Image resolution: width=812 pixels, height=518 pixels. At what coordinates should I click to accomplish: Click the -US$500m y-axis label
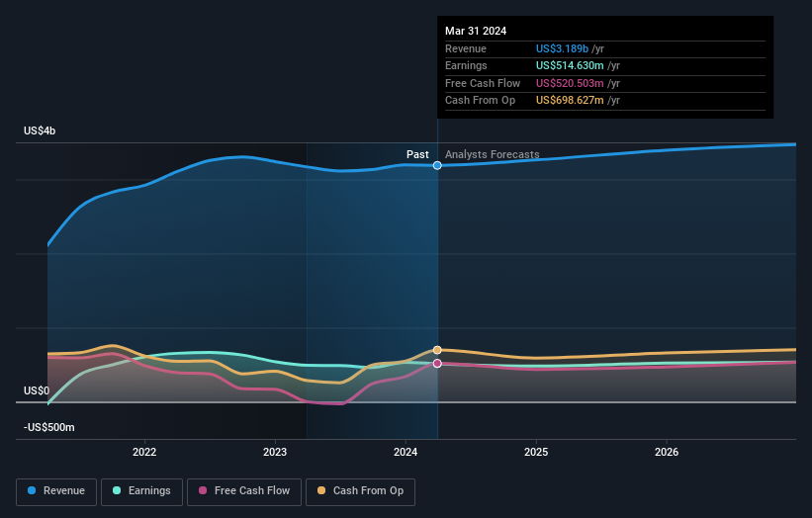49,427
